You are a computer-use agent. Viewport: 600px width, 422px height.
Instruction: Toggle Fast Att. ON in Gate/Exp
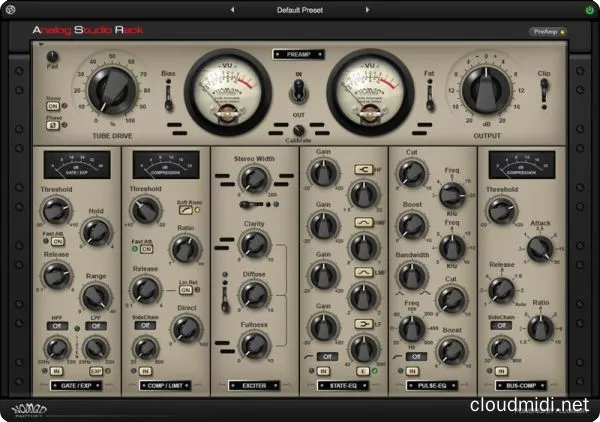tap(57, 243)
